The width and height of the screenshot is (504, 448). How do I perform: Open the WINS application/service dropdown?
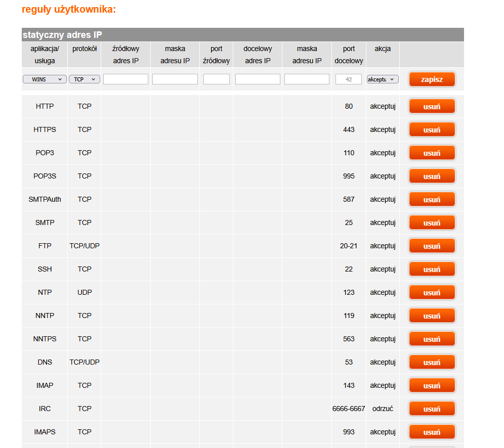[x=45, y=79]
